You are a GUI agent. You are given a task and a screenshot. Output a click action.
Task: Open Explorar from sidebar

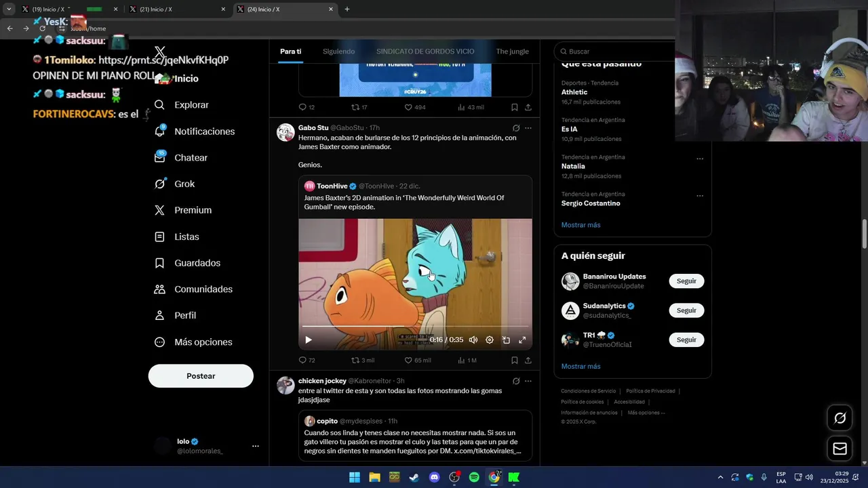(181, 105)
